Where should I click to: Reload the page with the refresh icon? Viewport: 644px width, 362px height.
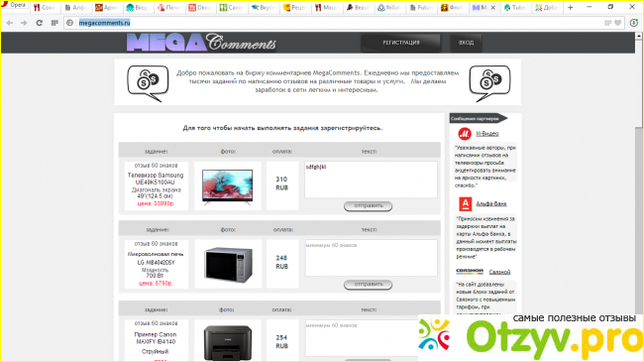coord(39,23)
